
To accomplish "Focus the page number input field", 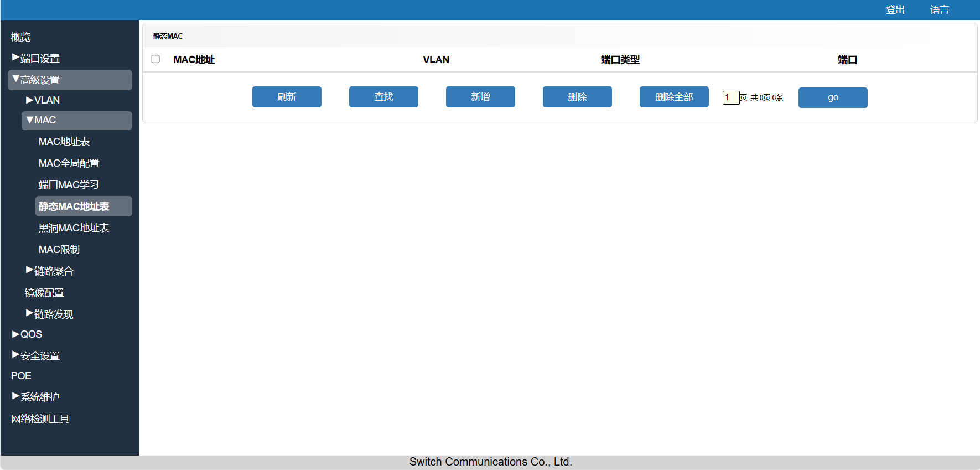I will pyautogui.click(x=730, y=97).
